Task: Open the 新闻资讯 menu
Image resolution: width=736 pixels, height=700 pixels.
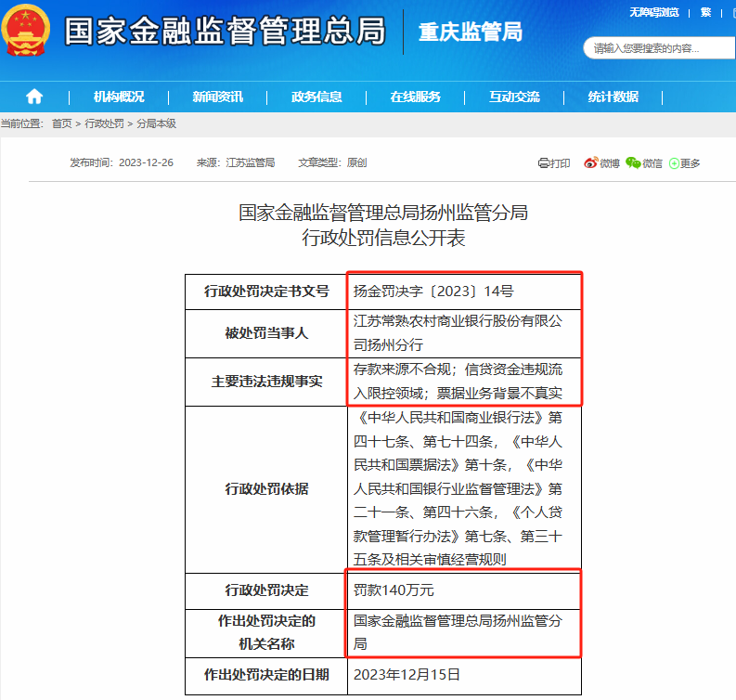Action: tap(218, 97)
